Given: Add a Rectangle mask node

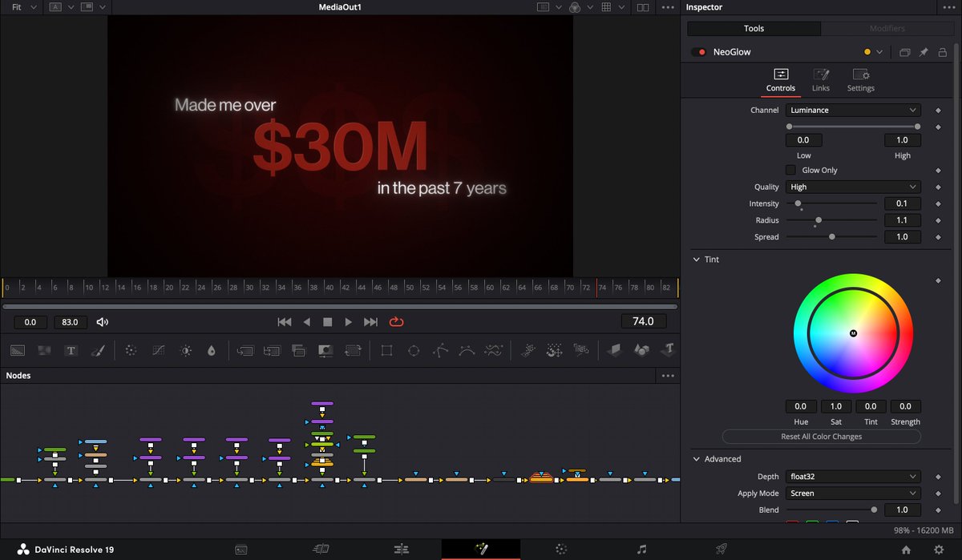Looking at the screenshot, I should [x=386, y=350].
